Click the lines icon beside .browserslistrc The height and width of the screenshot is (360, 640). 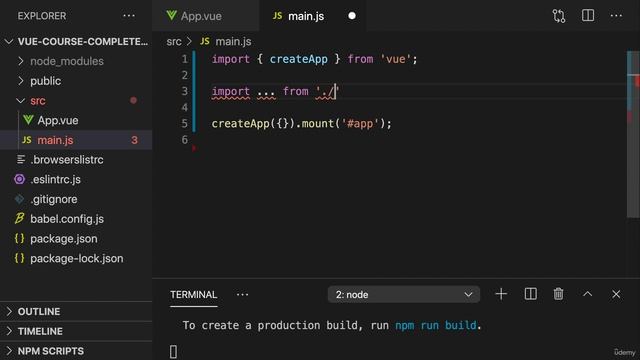(21, 160)
